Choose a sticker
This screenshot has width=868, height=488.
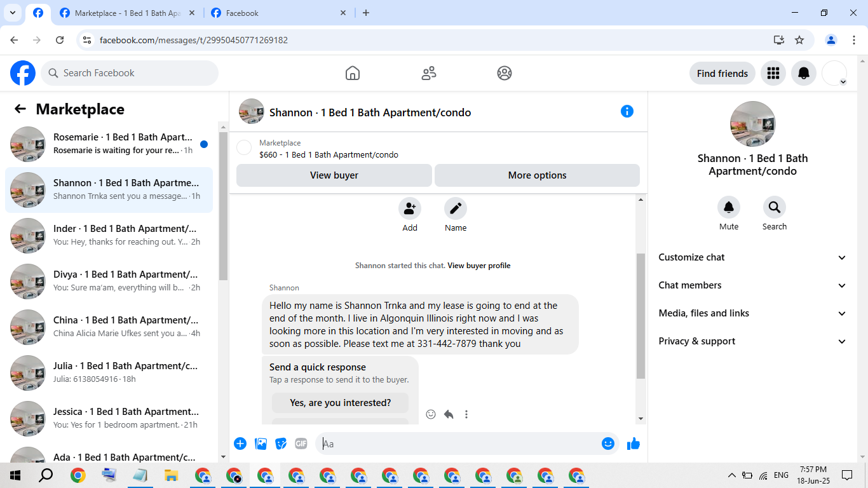pyautogui.click(x=281, y=444)
